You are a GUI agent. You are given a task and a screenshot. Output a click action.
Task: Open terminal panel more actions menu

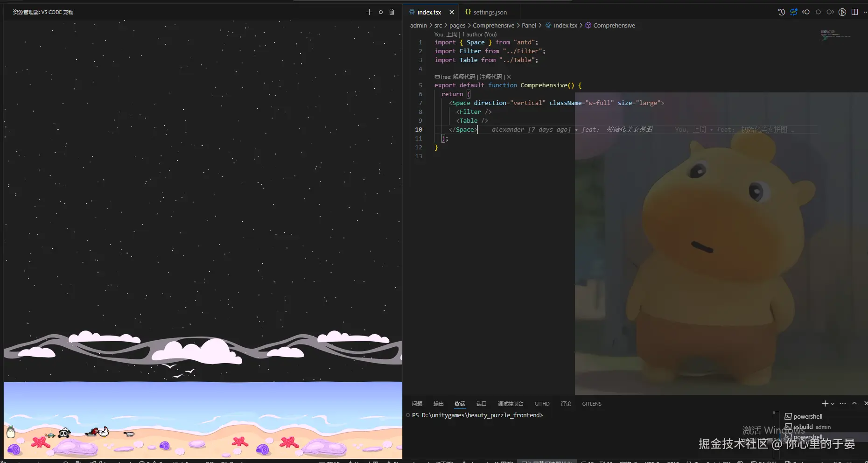pyautogui.click(x=842, y=404)
